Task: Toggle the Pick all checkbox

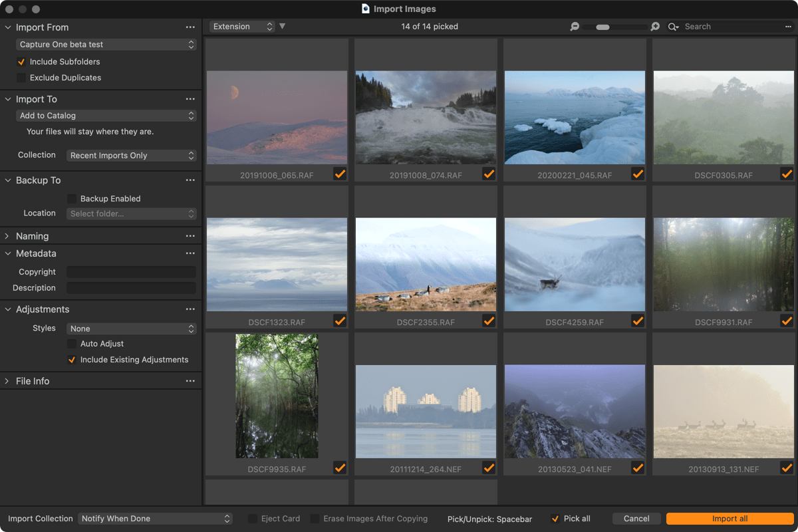Action: 555,519
